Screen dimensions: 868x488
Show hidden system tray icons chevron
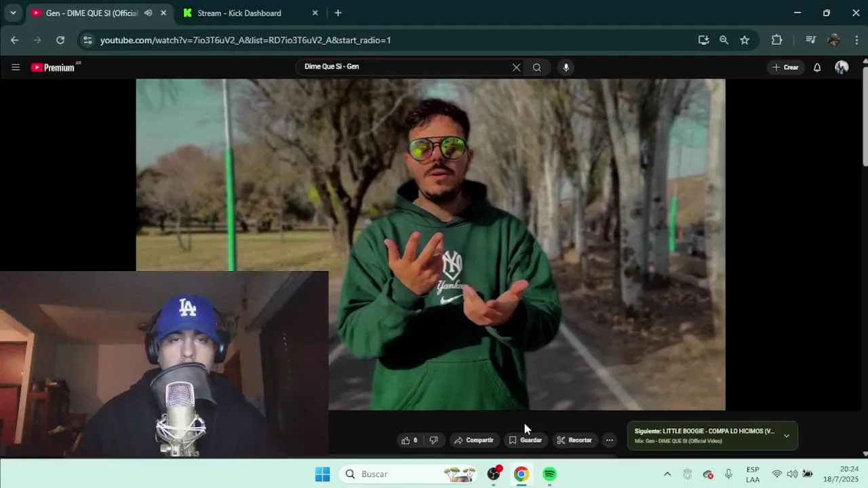pos(667,474)
